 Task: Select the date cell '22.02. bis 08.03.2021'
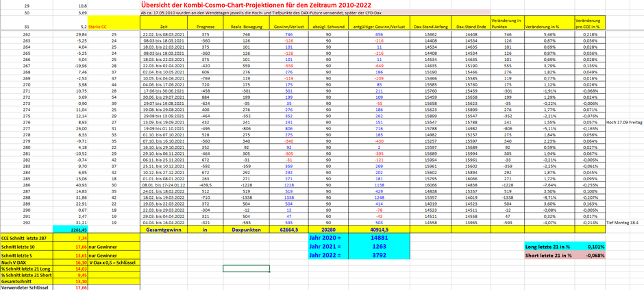(164, 36)
